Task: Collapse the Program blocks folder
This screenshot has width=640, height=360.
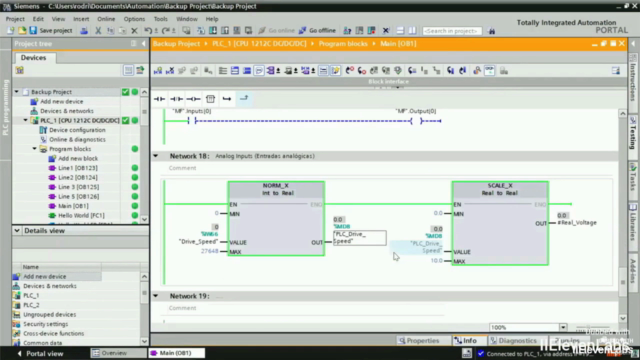Action: (35, 149)
